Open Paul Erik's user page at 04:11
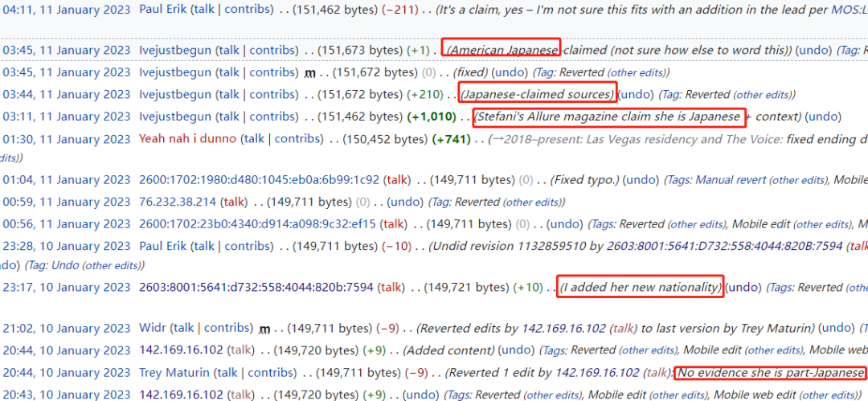 (163, 9)
